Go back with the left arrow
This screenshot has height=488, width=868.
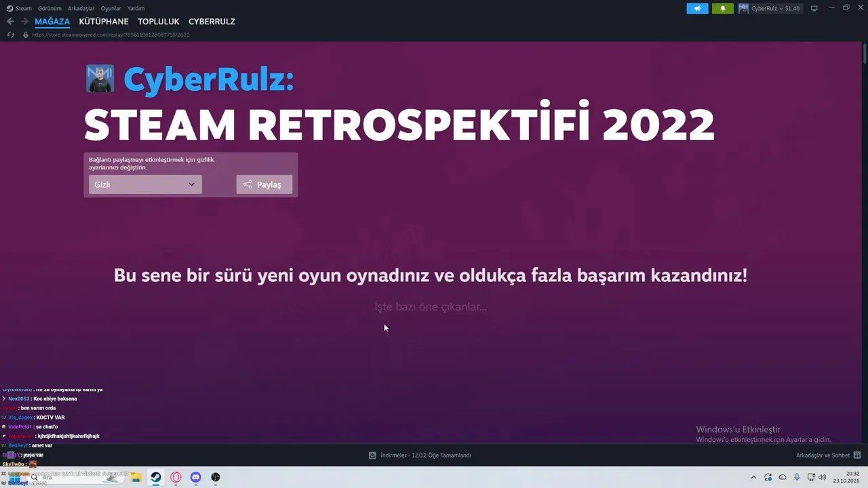click(10, 22)
